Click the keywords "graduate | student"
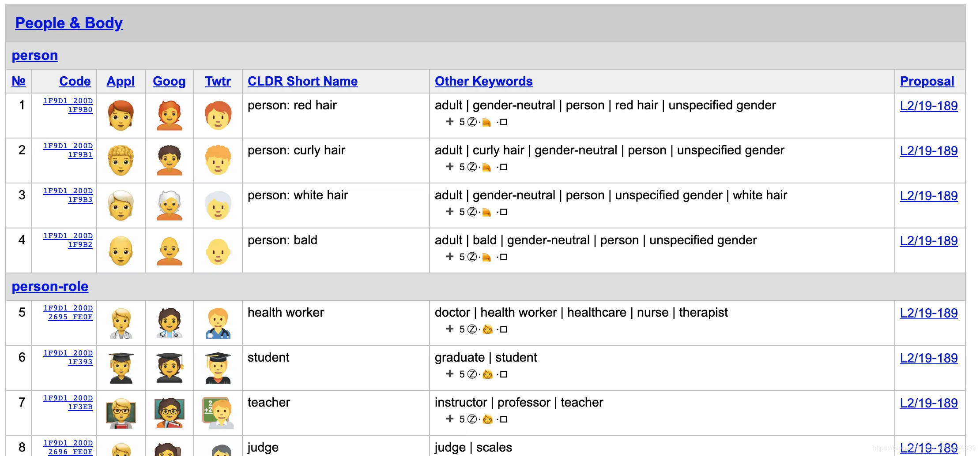 (486, 358)
